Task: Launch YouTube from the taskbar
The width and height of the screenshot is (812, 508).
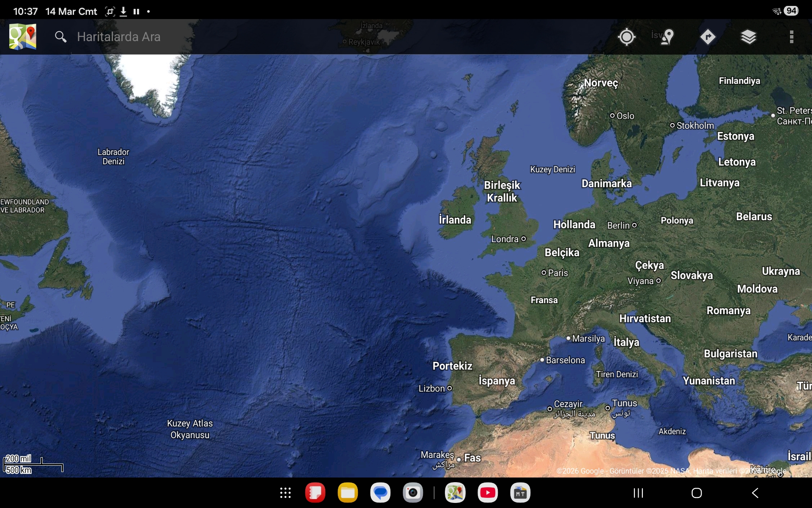Action: 488,493
